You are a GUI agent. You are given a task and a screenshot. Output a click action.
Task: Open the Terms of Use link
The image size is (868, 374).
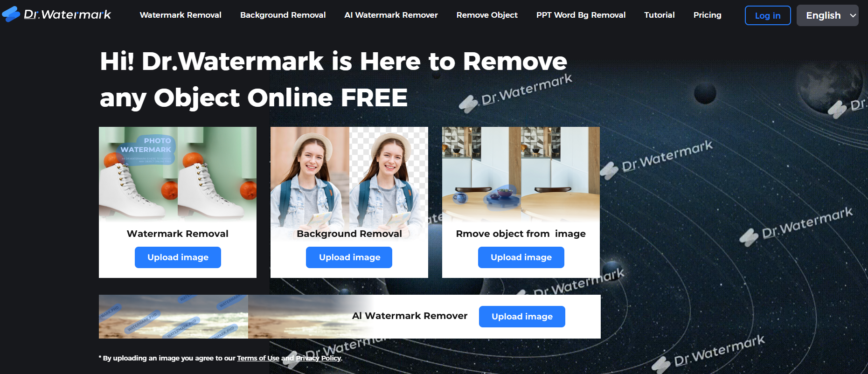258,358
